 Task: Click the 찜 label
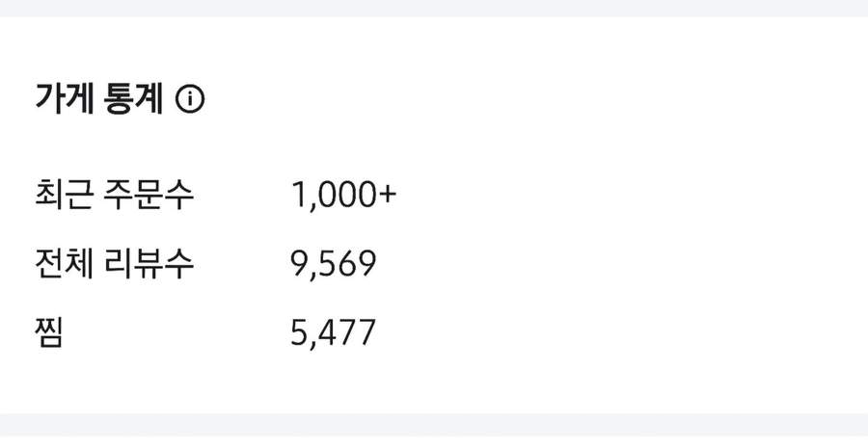pyautogui.click(x=48, y=333)
